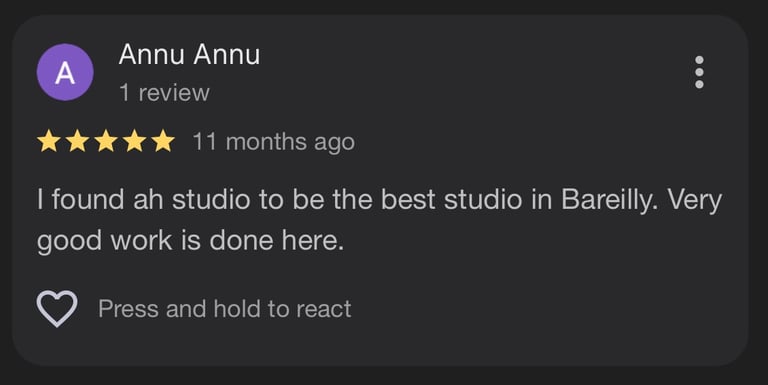768x385 pixels.
Task: Click the "good work is done here." line
Action: [191, 241]
